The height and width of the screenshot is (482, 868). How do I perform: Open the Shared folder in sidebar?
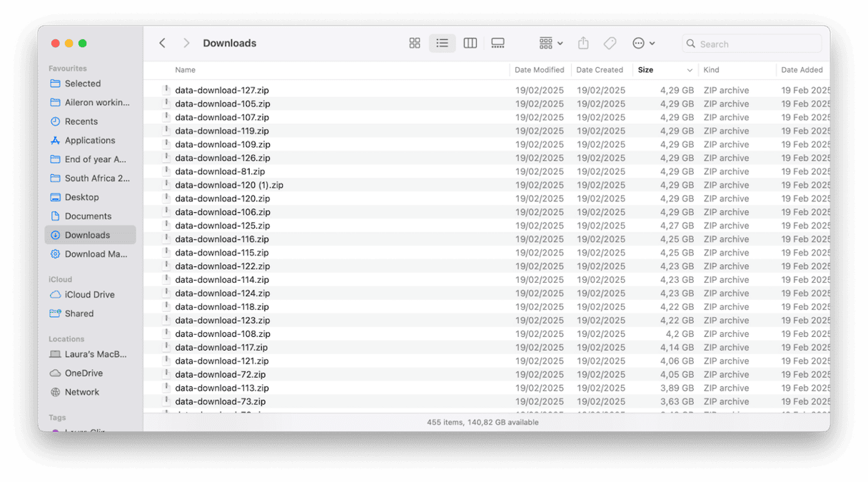90,313
